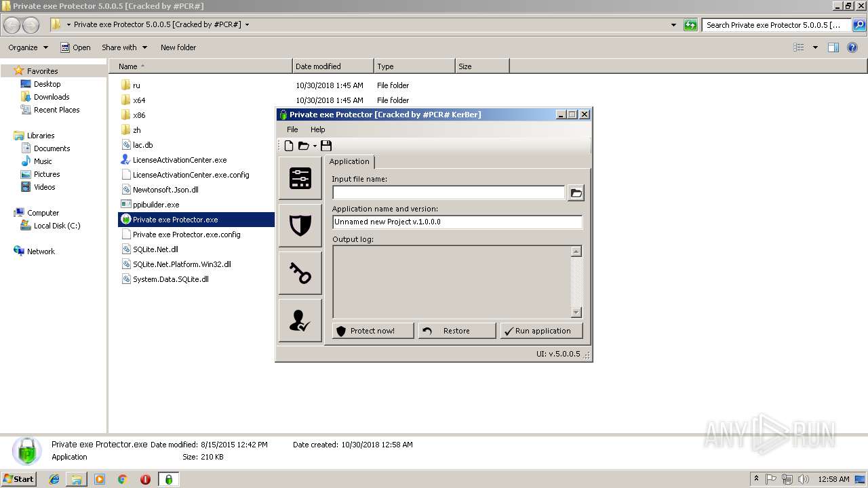Open Chrome from the taskbar
The image size is (868, 488).
pyautogui.click(x=122, y=479)
